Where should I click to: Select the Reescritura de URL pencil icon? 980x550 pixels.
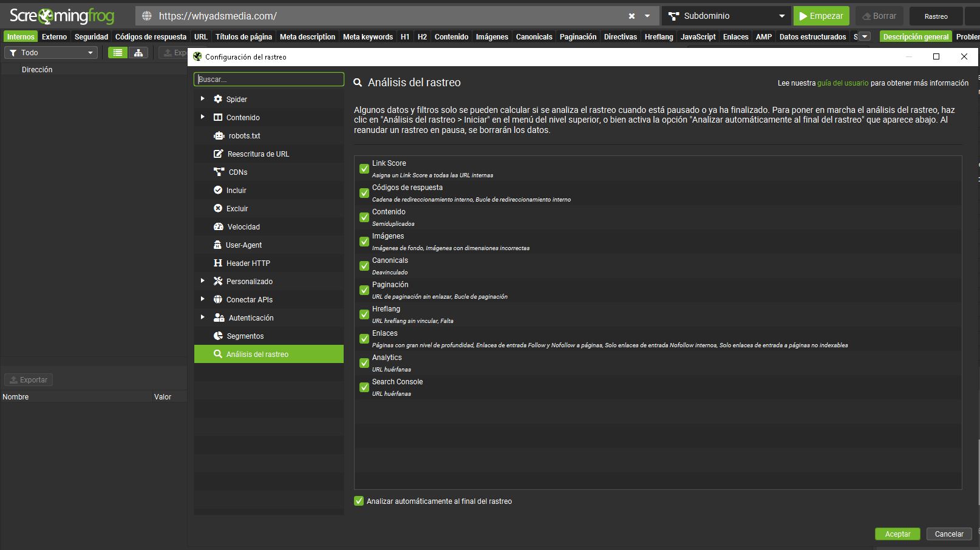pyautogui.click(x=219, y=154)
